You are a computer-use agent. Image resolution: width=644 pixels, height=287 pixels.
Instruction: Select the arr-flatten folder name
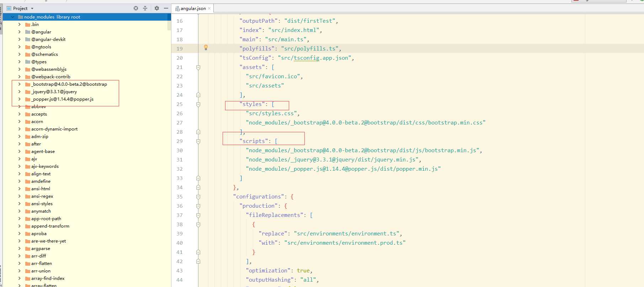click(x=42, y=264)
